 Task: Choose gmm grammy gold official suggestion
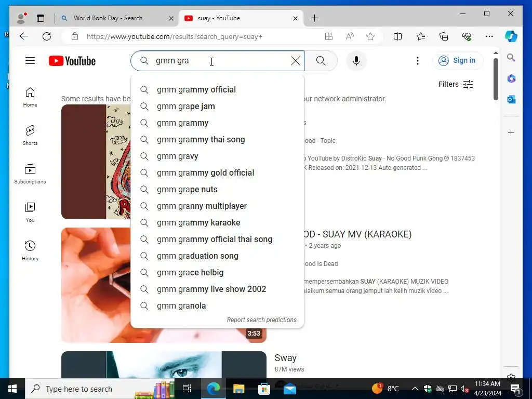[x=217, y=172]
